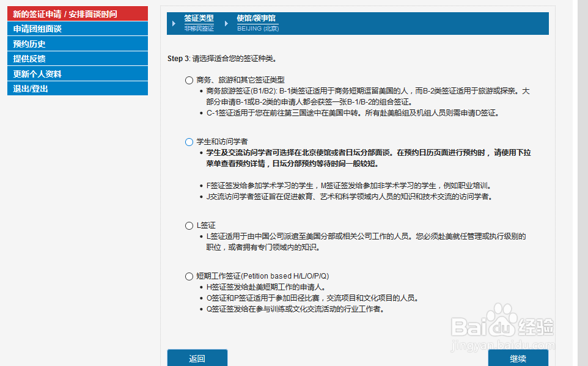Screen dimensions: 588x366
Task: Open the 使馆/领事馆 step showing BEIJING
Action: coord(255,19)
